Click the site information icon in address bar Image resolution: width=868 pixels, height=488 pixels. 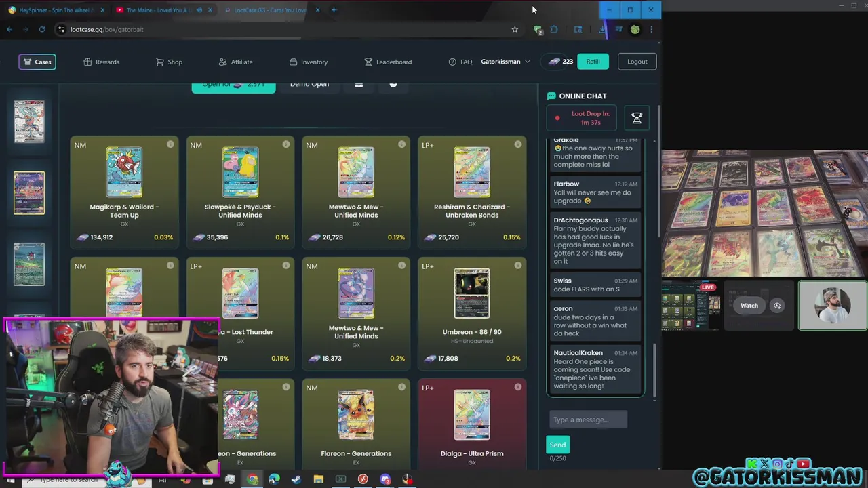[62, 29]
